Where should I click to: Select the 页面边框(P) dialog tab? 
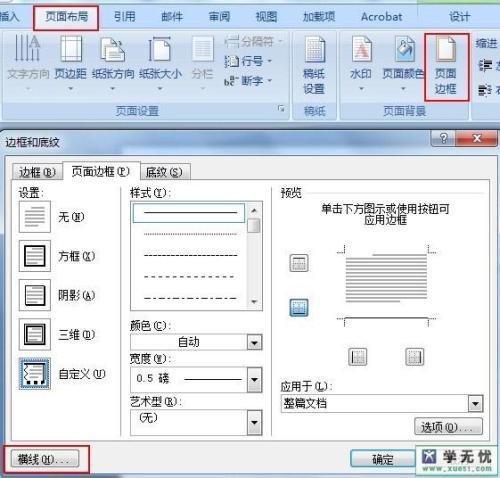point(101,171)
